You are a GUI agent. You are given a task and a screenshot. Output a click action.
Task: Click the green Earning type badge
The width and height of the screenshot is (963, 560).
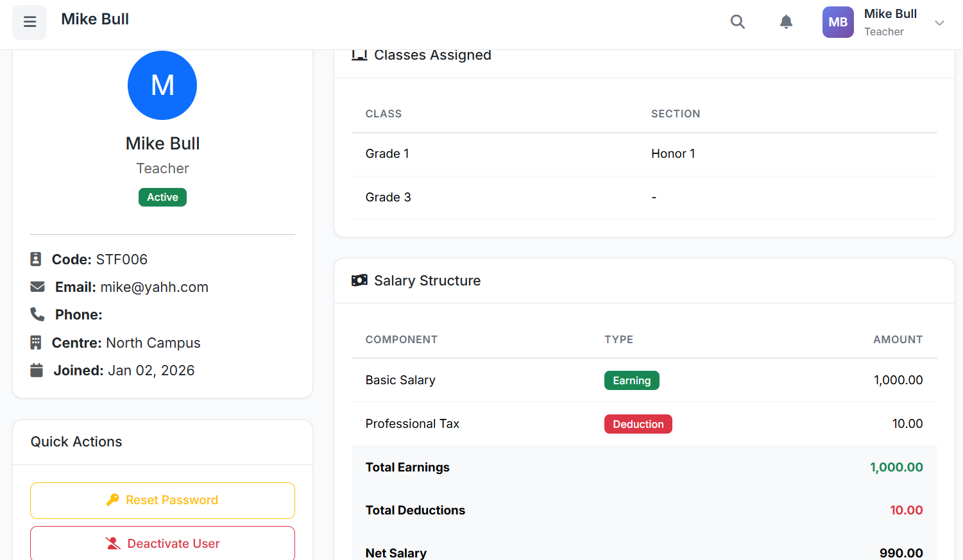(x=631, y=380)
